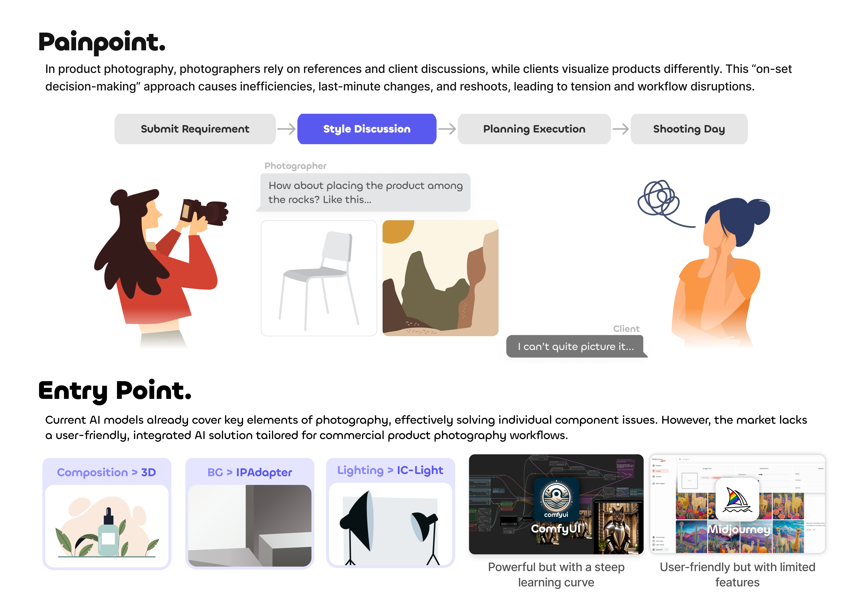Screen dimensions: 868x614
Task: Open the BG > IPAdapter card
Action: point(250,513)
